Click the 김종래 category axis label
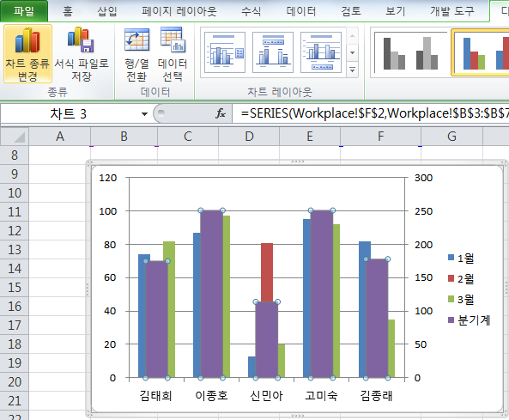This screenshot has width=509, height=420. [377, 396]
